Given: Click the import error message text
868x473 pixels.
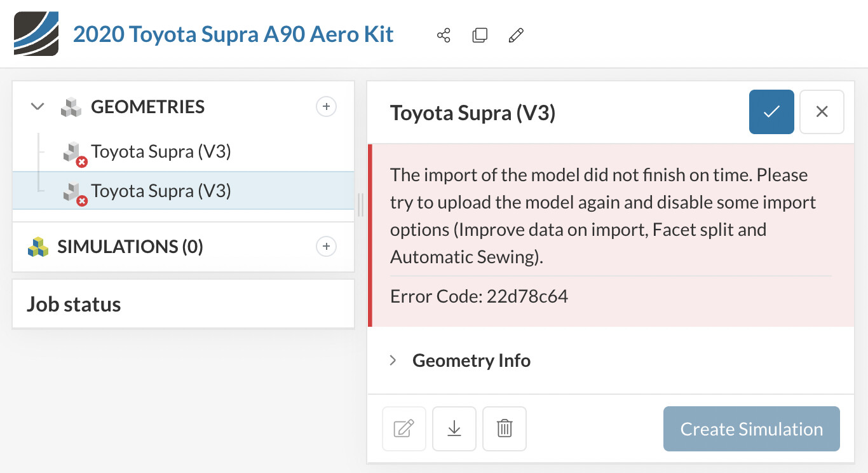Looking at the screenshot, I should 603,216.
